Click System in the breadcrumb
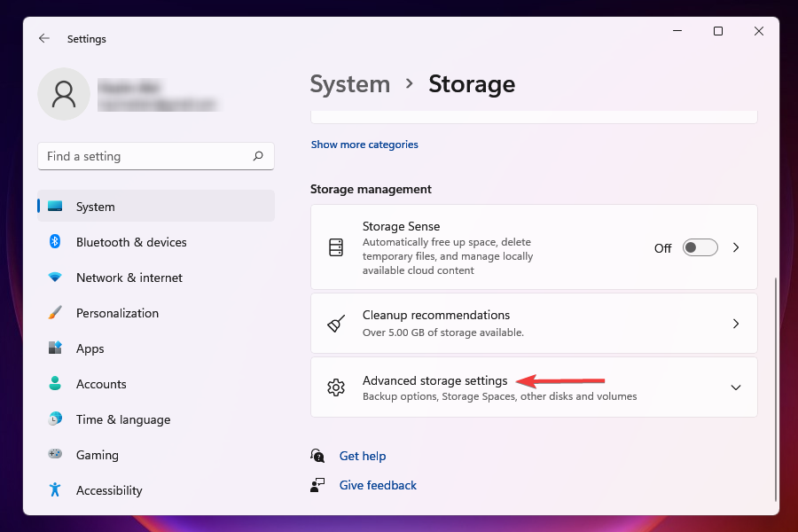798x532 pixels. coord(350,84)
